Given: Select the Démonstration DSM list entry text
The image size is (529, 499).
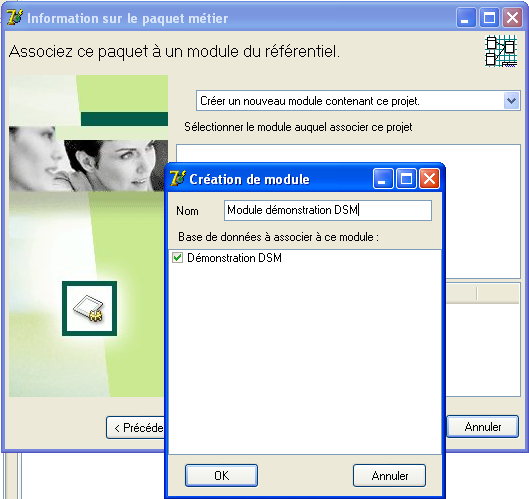Looking at the screenshot, I should tap(234, 258).
